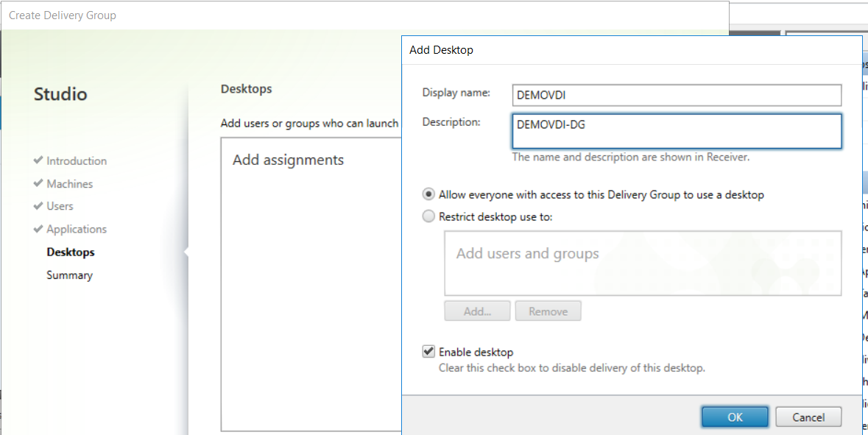Click the checkmark icon beside Machines
Image resolution: width=868 pixels, height=435 pixels.
click(x=38, y=183)
